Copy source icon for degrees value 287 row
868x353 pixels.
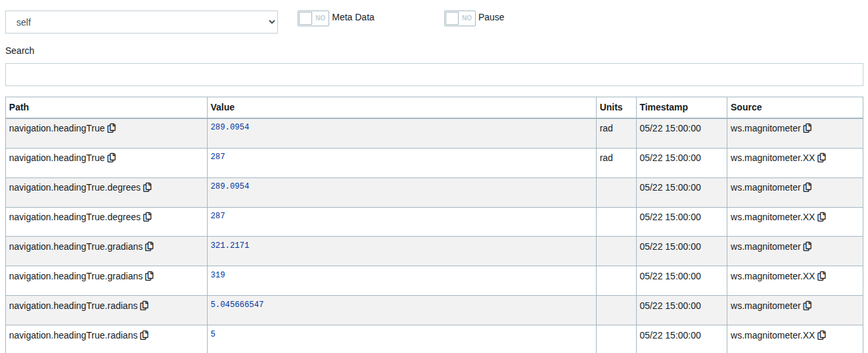pos(821,217)
